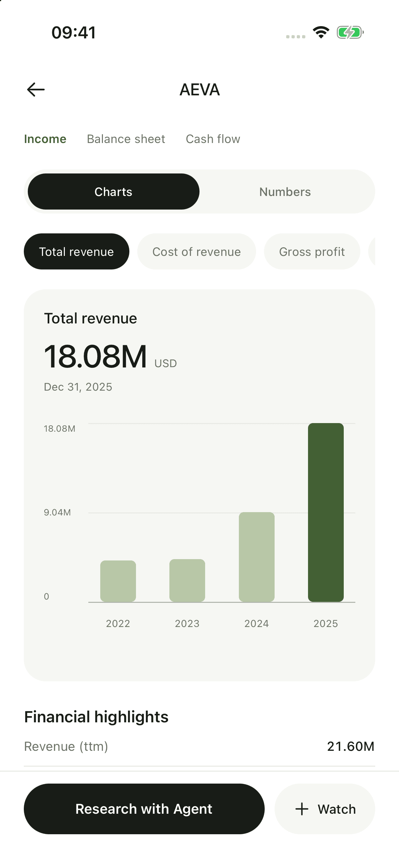This screenshot has height=868, width=399.
Task: Tap the 2023 axis label
Action: point(187,624)
